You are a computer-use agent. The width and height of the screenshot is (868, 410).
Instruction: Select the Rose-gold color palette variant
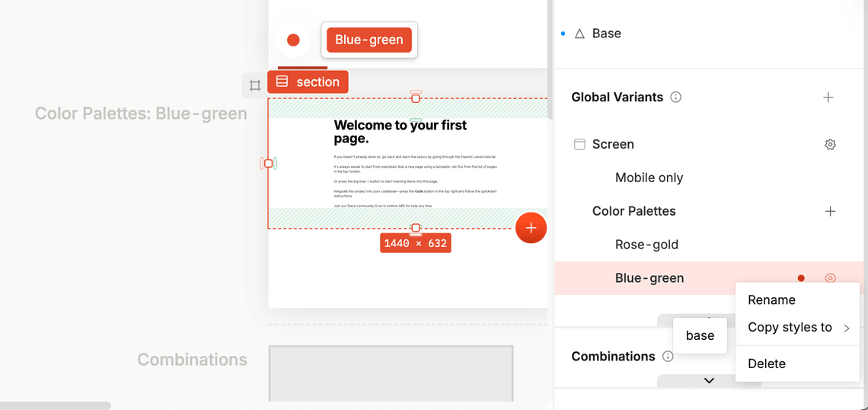point(646,245)
